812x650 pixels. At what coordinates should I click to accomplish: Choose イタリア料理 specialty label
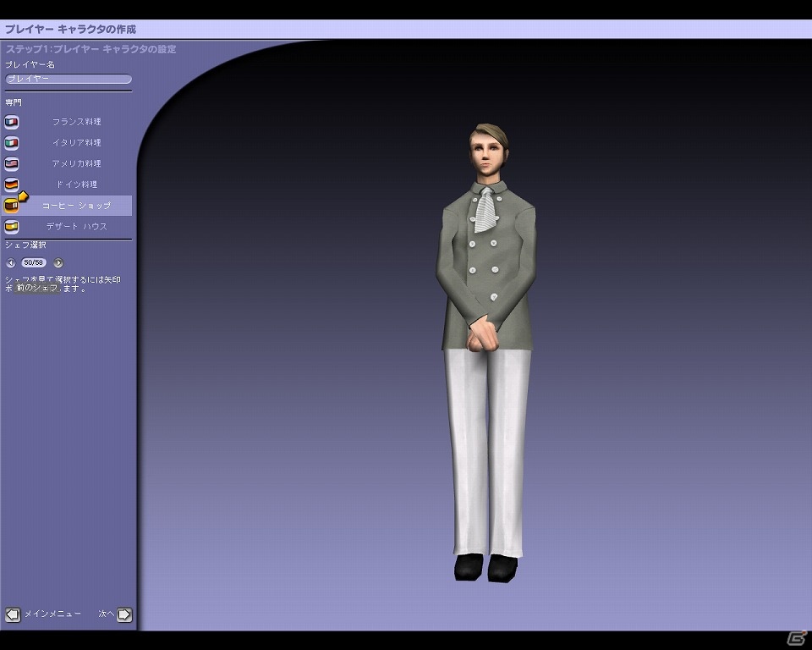pyautogui.click(x=77, y=142)
